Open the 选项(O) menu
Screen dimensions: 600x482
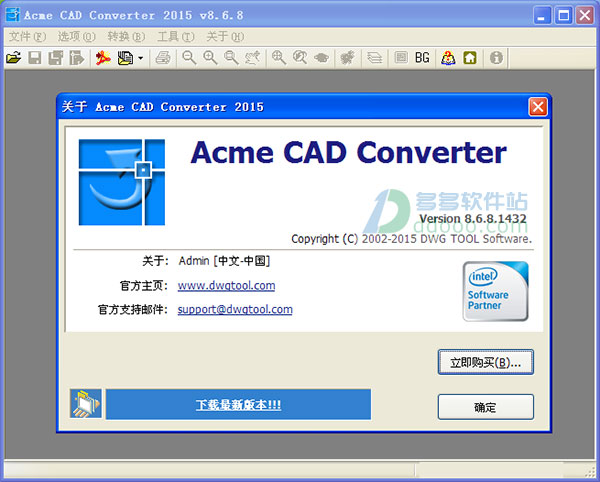click(x=77, y=37)
